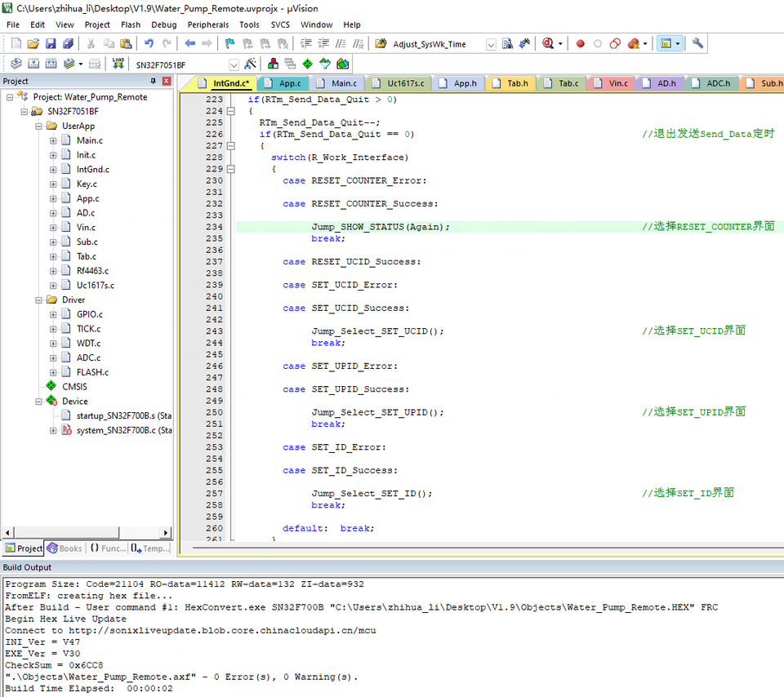This screenshot has width=784, height=697.
Task: Close the Project panel
Action: click(x=167, y=81)
